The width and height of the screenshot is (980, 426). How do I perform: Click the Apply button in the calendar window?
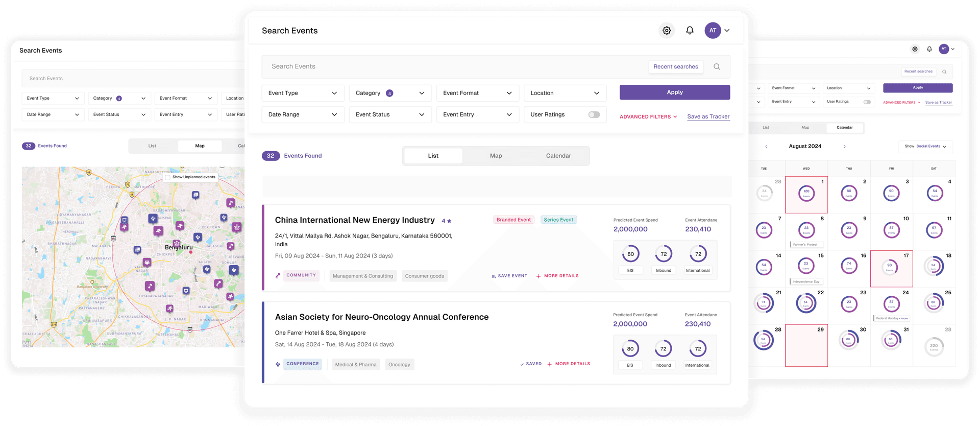(918, 88)
